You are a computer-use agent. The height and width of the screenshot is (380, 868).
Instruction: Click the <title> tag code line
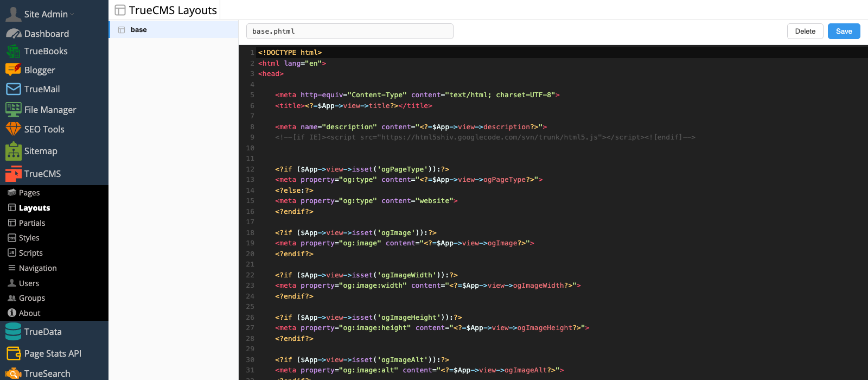tap(354, 105)
